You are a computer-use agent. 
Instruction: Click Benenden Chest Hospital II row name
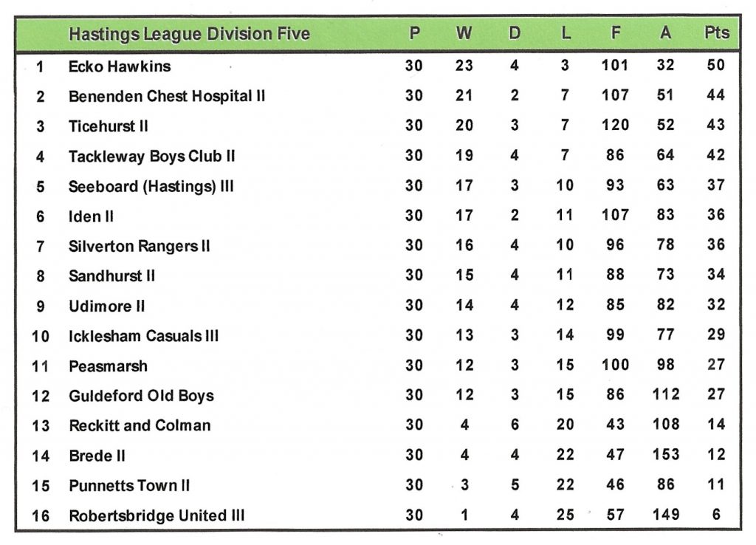click(166, 97)
